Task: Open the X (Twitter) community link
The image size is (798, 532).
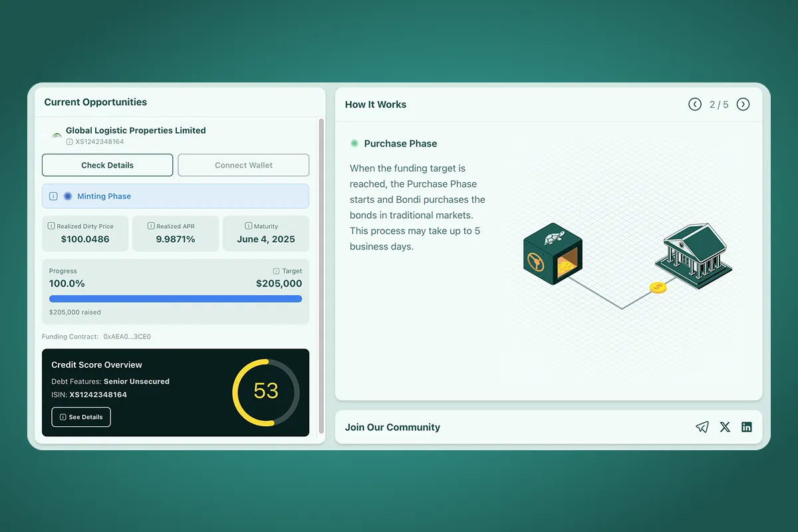Action: coord(725,427)
